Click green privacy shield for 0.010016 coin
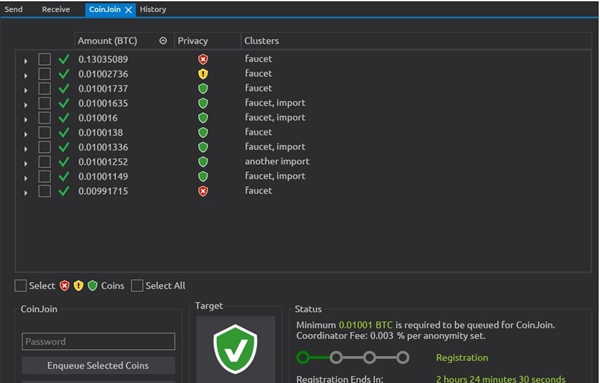This screenshot has width=600, height=383. (203, 118)
